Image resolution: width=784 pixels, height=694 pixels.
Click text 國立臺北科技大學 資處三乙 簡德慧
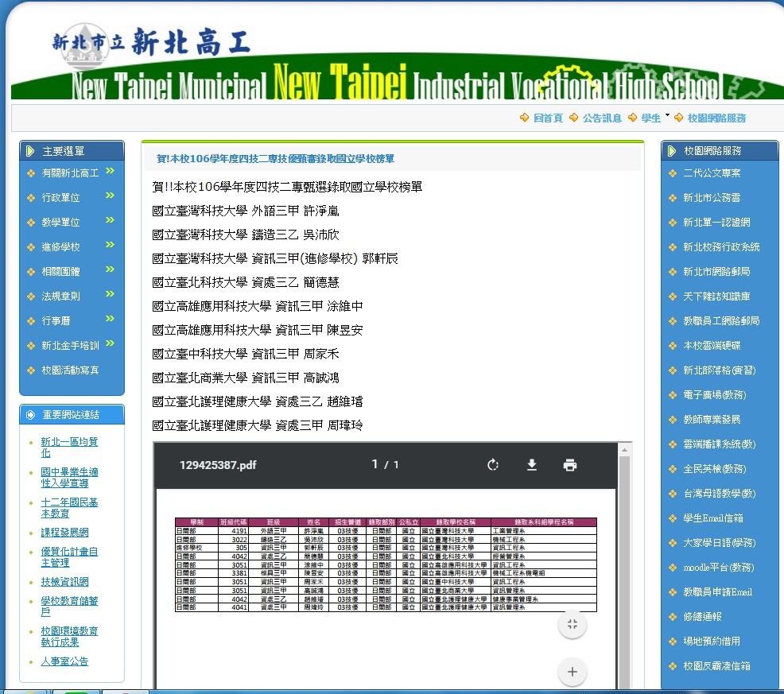[246, 282]
